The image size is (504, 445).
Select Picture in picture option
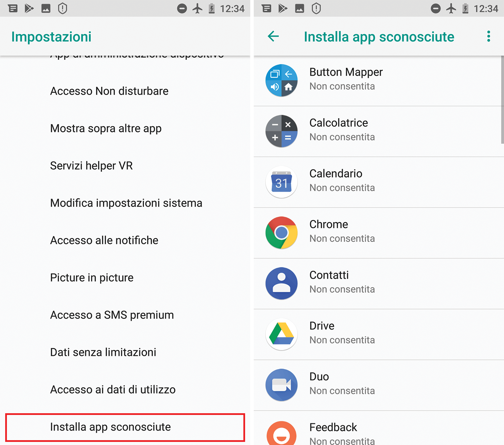125,278
